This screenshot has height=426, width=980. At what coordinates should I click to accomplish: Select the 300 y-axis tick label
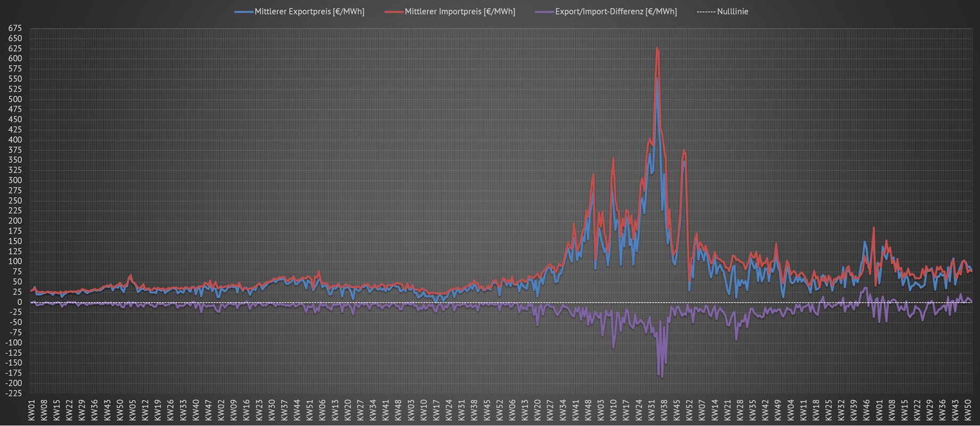pyautogui.click(x=15, y=180)
